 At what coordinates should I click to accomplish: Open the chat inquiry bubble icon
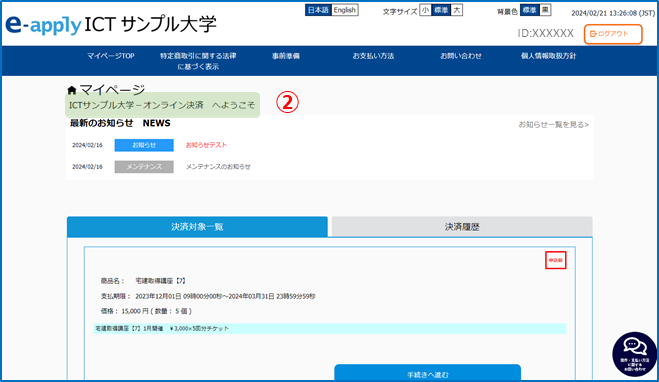click(635, 354)
